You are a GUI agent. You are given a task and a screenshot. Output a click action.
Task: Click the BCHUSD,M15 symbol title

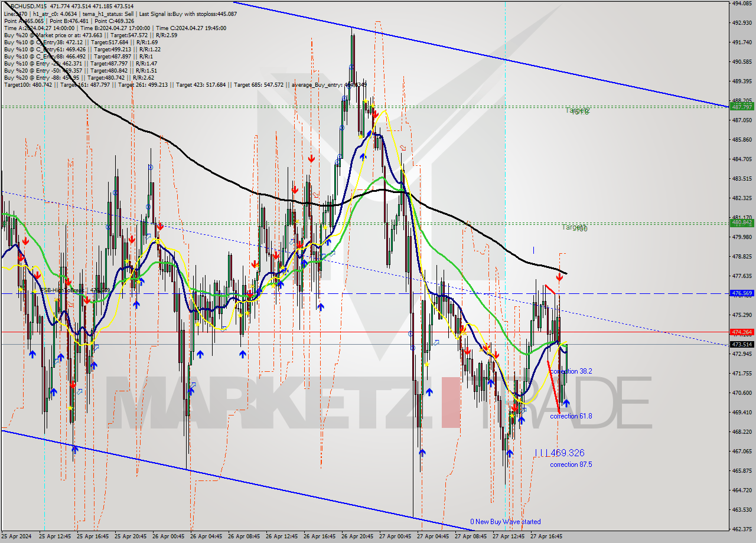[x=28, y=6]
